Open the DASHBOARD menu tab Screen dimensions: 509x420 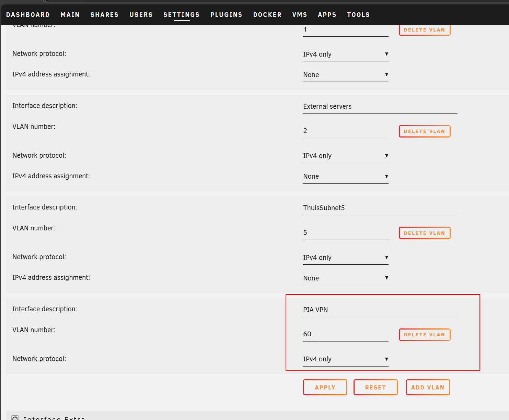(x=28, y=15)
